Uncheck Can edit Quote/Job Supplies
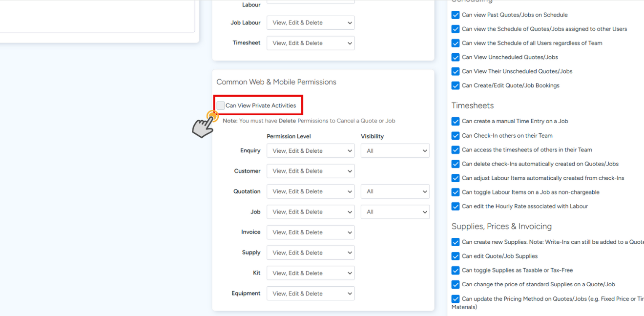This screenshot has width=644, height=316. click(x=456, y=256)
